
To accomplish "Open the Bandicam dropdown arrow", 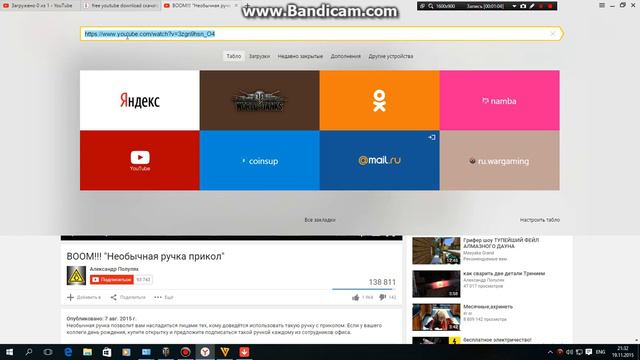I will point(514,6).
